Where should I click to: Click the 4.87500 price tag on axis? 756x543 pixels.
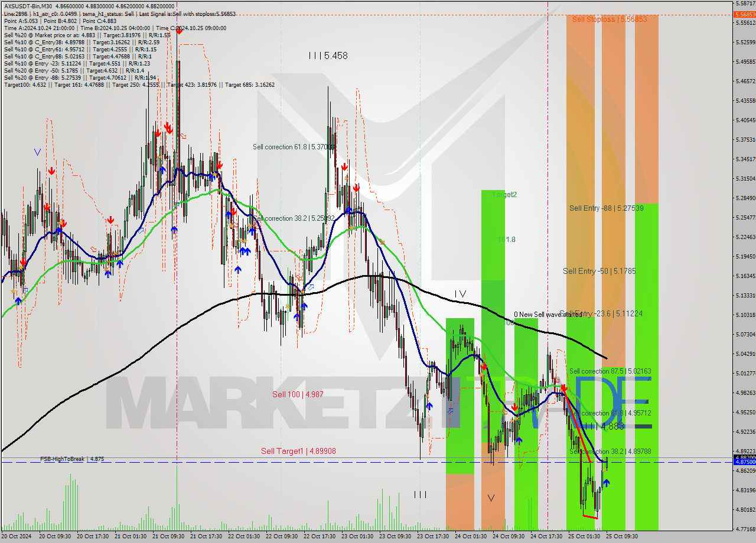tap(744, 462)
